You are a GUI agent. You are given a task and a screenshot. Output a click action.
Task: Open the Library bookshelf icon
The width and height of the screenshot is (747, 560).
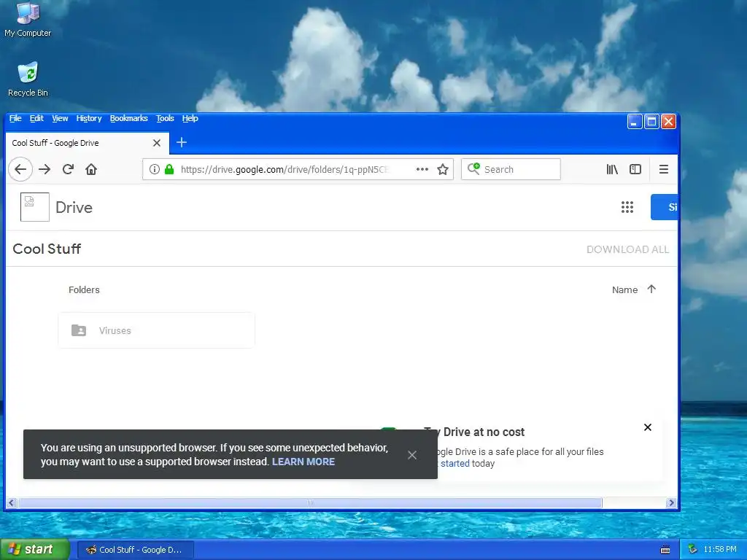coord(612,169)
